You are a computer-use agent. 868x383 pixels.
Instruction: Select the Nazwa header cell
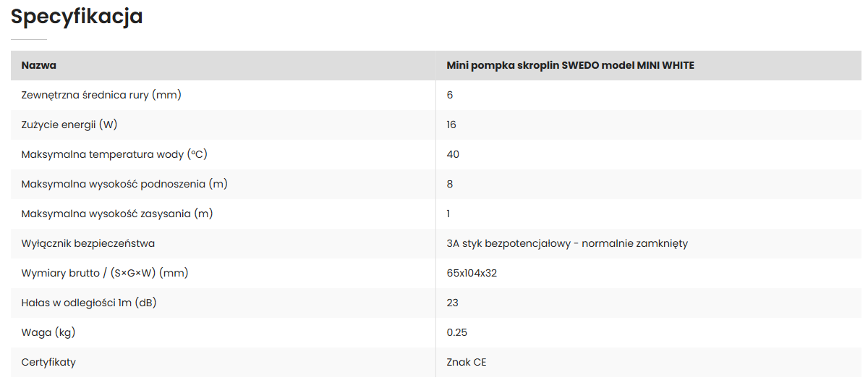click(39, 65)
